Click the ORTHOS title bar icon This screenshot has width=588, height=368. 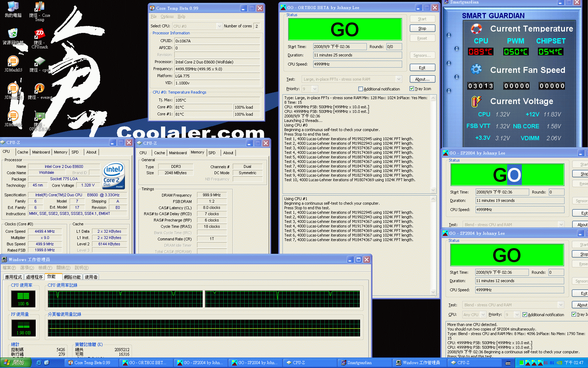pos(283,7)
